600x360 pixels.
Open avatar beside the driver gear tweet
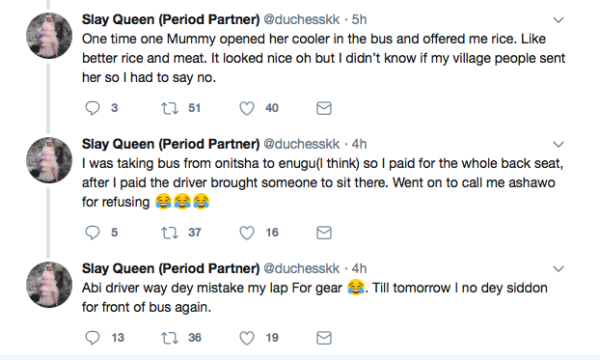coord(49,285)
